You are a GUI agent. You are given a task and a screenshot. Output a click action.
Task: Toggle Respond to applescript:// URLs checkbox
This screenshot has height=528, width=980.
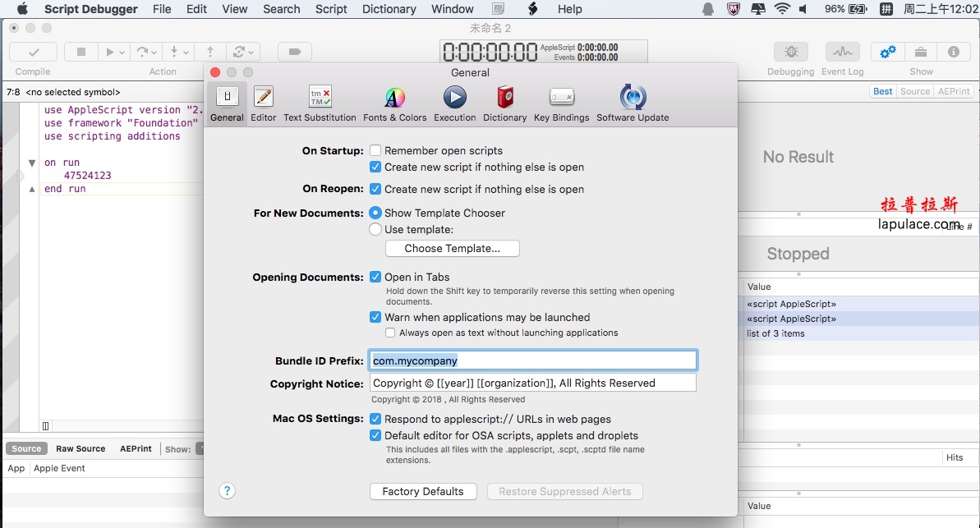click(x=375, y=419)
